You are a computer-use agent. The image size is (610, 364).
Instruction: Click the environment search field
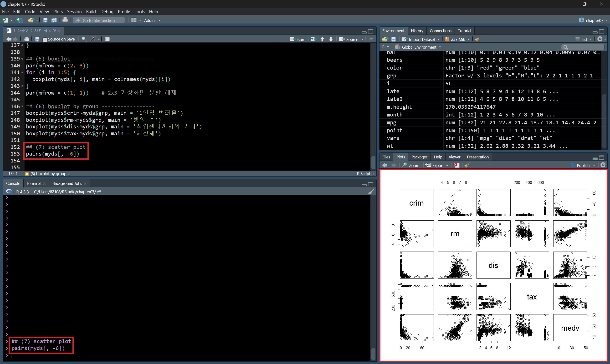584,47
